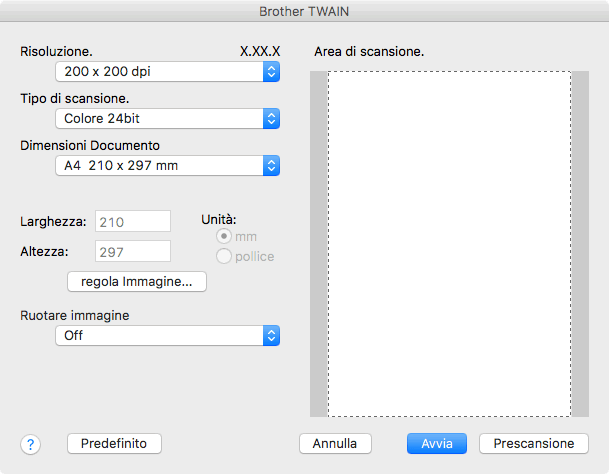609x474 pixels.
Task: Click the Brother TWAIN window title
Action: 304,11
